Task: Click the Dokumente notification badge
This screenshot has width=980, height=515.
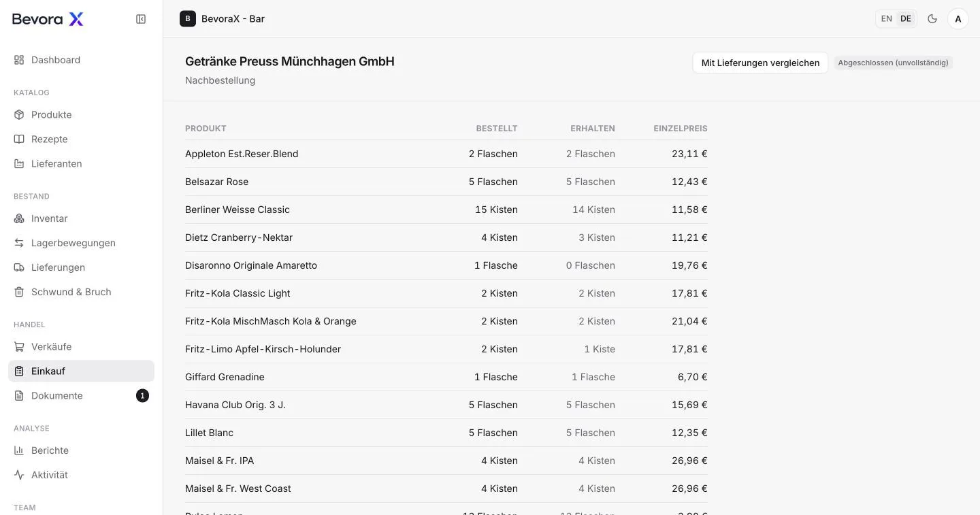Action: (x=142, y=396)
